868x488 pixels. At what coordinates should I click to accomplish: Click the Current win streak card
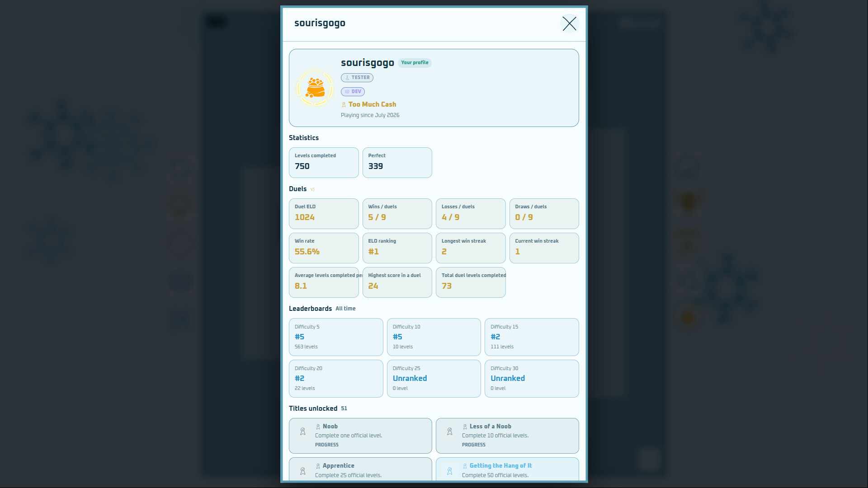coord(544,248)
